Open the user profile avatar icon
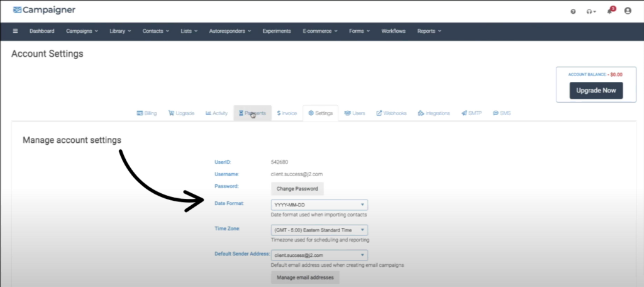The image size is (644, 287). click(627, 11)
